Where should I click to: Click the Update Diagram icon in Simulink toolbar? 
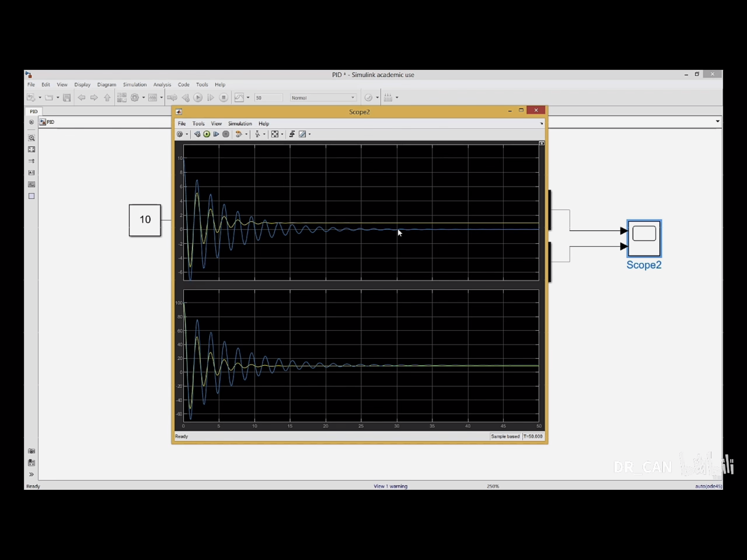click(172, 98)
